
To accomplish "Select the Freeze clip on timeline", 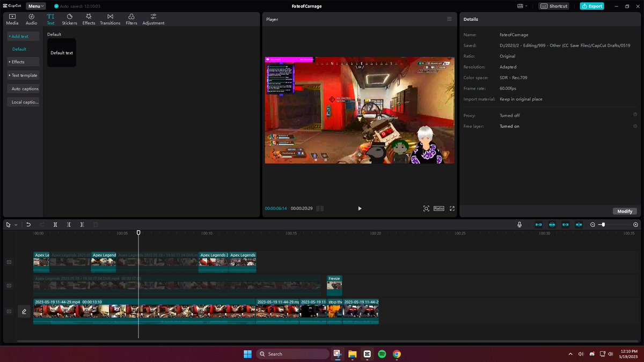I will coord(334,285).
